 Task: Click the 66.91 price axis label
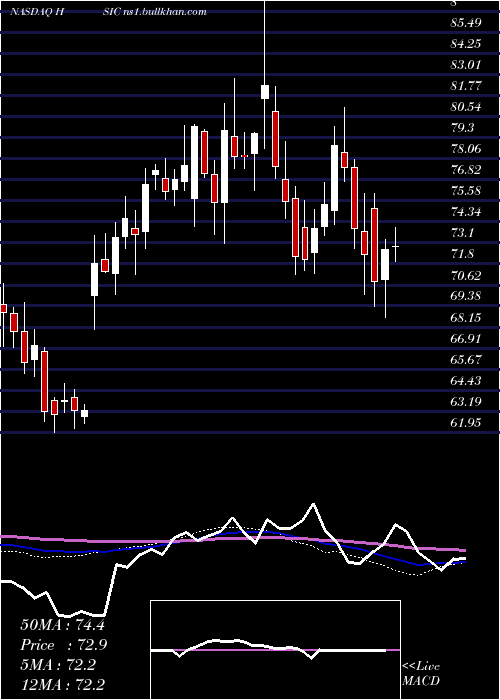pos(466,338)
